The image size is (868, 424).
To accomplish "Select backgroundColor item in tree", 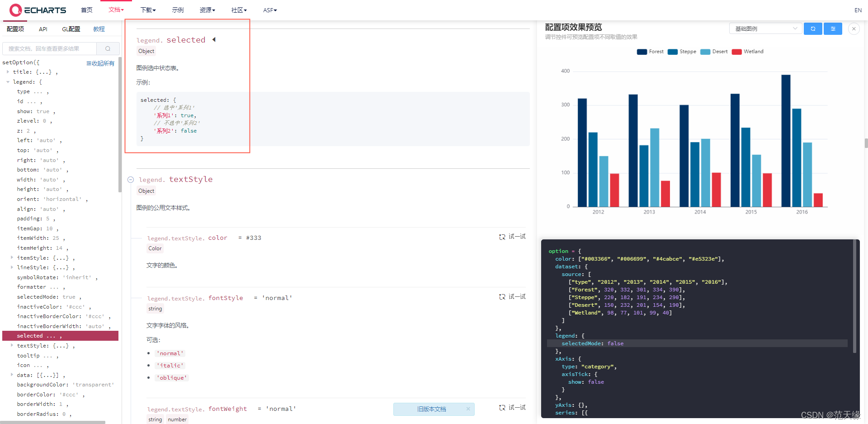I will pos(66,385).
